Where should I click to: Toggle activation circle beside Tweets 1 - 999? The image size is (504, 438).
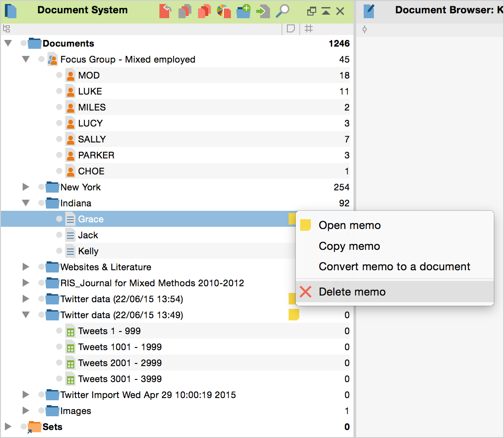tap(59, 331)
